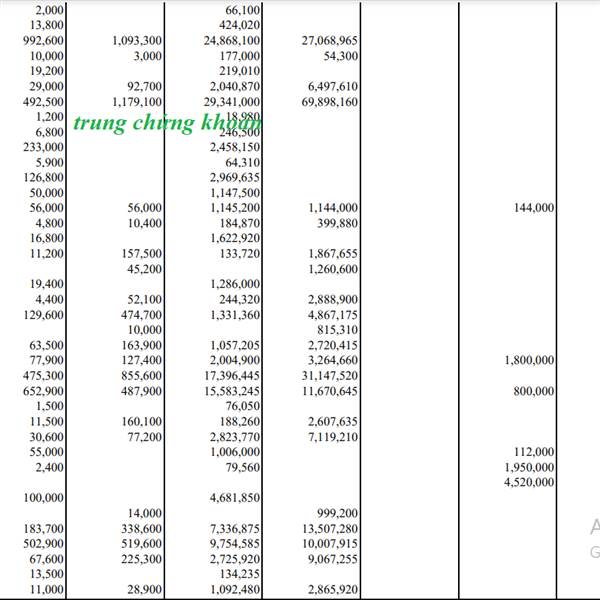This screenshot has width=600, height=600.
Task: Select the 126,800 figure
Action: point(43,178)
